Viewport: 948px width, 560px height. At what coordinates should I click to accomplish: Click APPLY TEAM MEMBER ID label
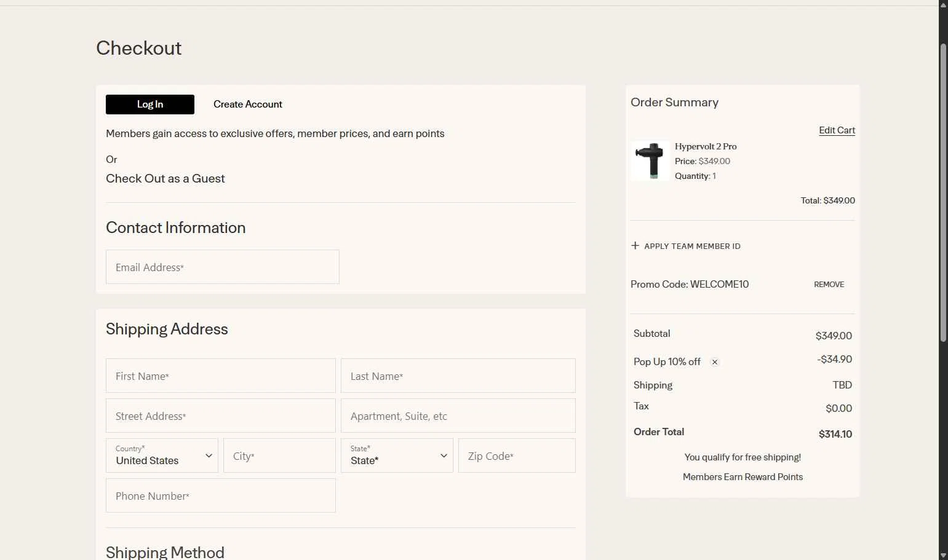692,246
